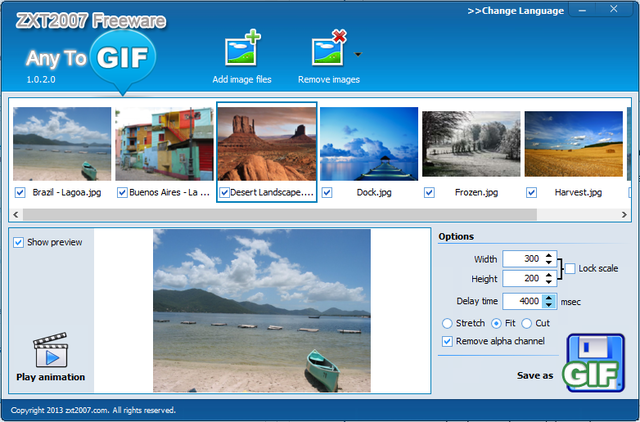This screenshot has height=422, width=640.
Task: Click the Play animation label
Action: pos(51,377)
